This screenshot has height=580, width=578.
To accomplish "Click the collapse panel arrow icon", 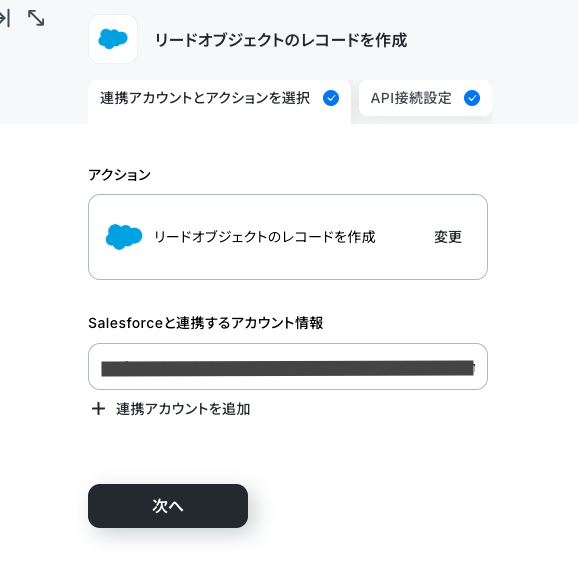I will tap(5, 18).
